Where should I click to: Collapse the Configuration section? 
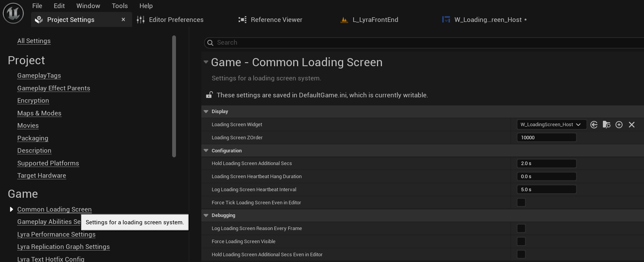point(206,151)
